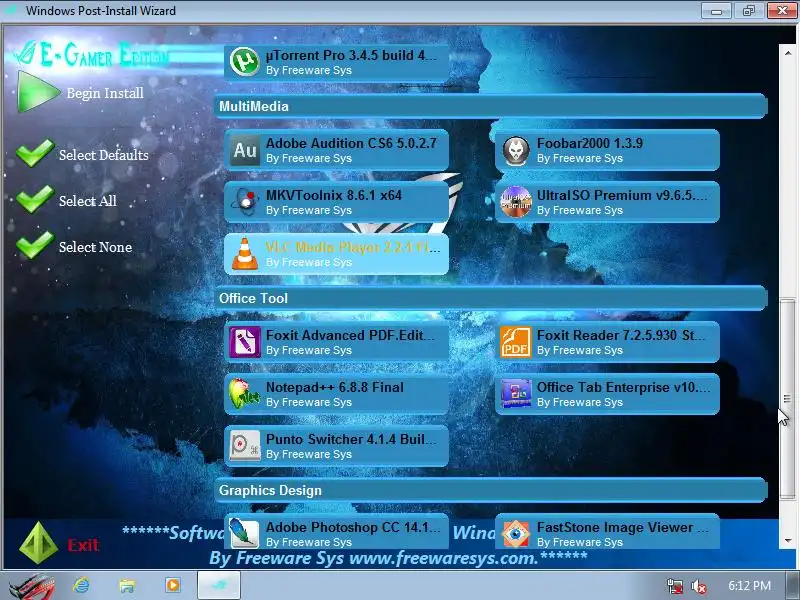Click Begin Install label
Viewport: 800px width, 600px height.
(x=105, y=93)
